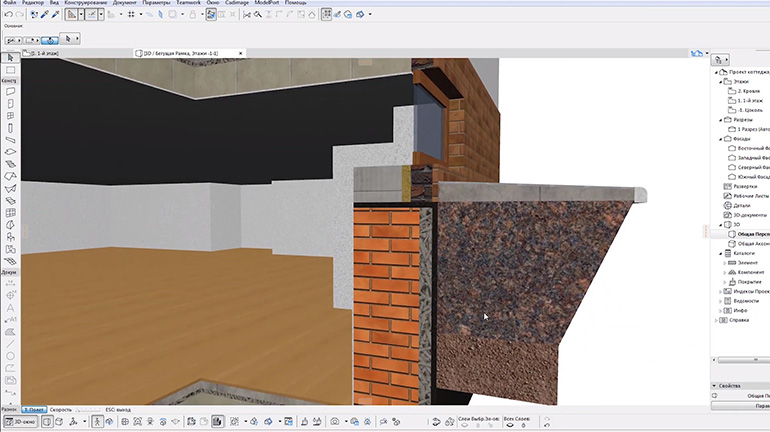Viewport: 770px width, 432px height.
Task: Select the Arrow tool in the toolbox
Action: click(x=10, y=59)
